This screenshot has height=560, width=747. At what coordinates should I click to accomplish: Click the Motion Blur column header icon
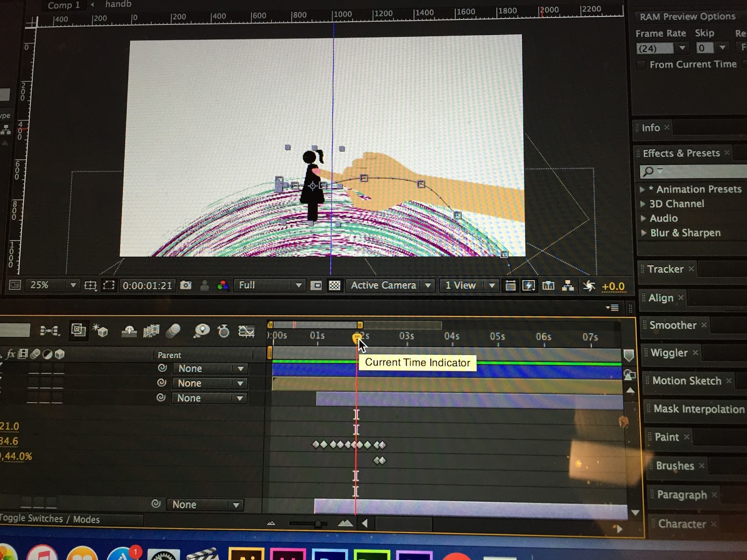coord(35,354)
